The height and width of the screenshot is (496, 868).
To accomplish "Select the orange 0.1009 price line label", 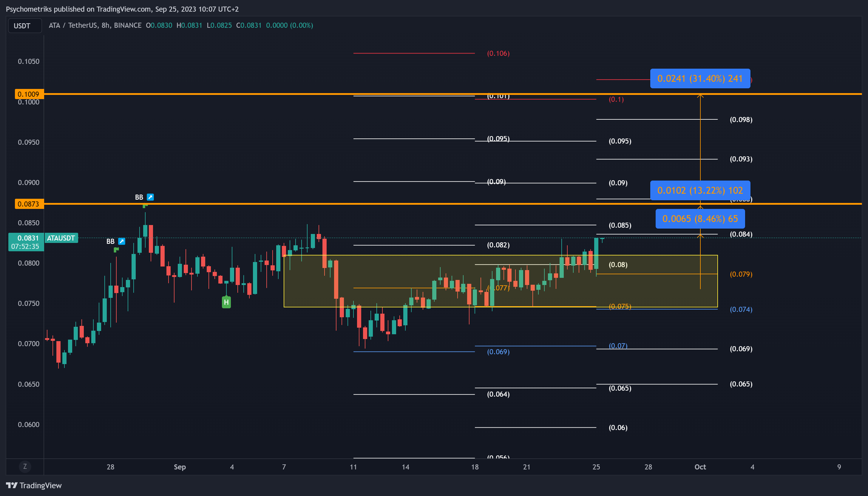I will click(29, 94).
